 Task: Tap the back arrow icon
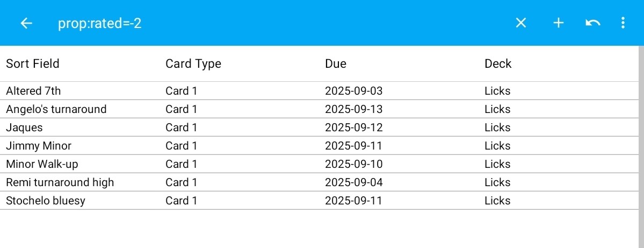26,23
